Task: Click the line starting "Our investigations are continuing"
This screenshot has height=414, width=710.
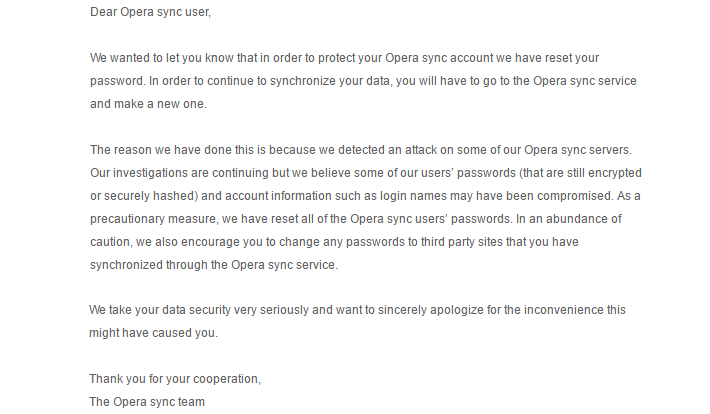Action: pyautogui.click(x=362, y=173)
